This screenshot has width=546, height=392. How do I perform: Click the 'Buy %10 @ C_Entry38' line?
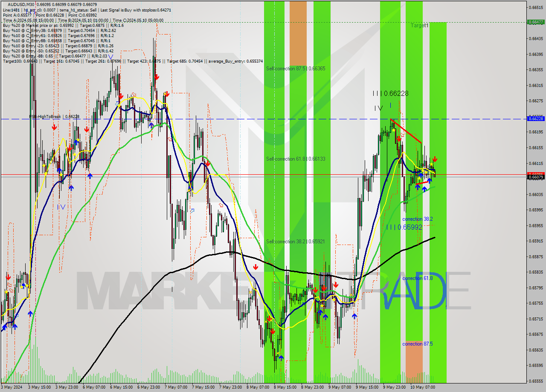(59, 30)
